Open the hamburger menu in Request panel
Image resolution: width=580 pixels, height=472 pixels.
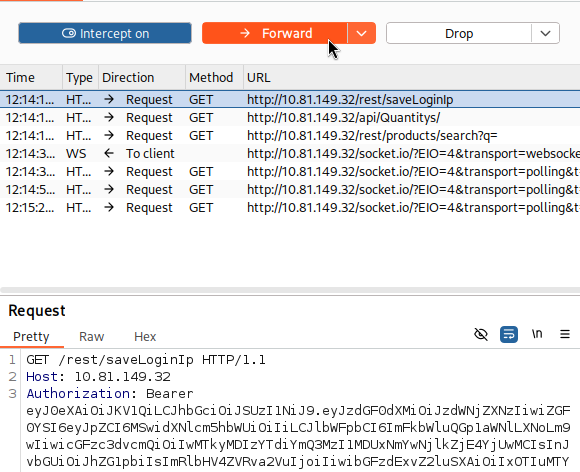point(565,334)
